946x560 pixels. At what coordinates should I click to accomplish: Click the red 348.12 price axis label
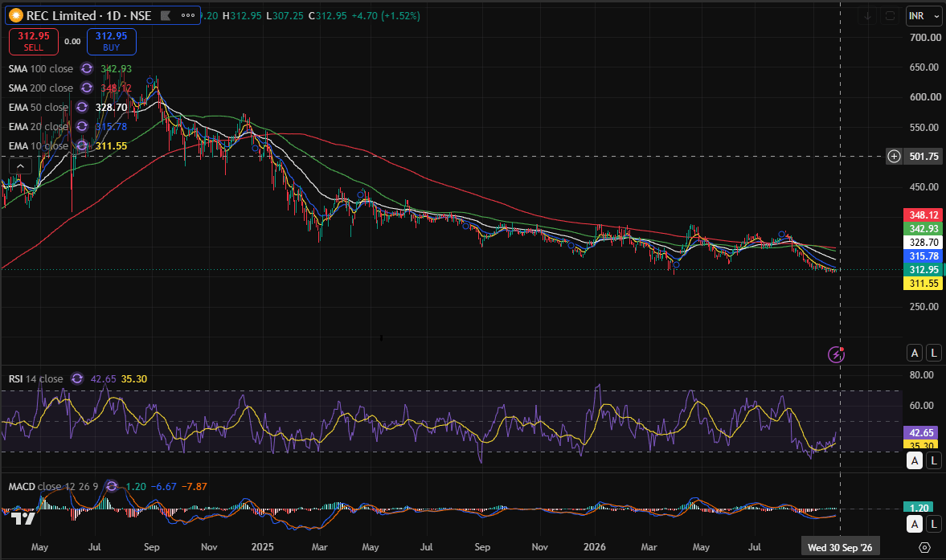[923, 215]
